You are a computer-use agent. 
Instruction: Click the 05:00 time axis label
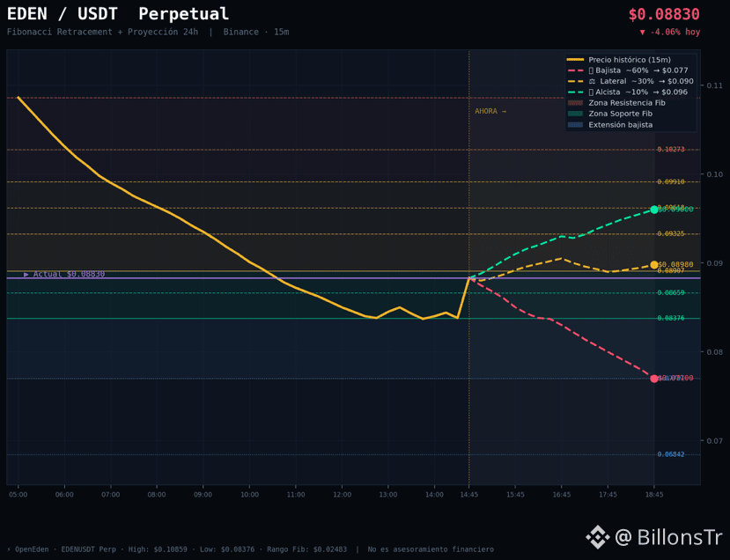(18, 494)
